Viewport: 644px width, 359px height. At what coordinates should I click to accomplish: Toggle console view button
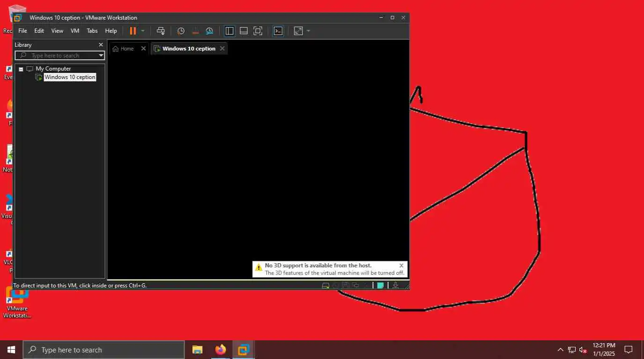pos(278,31)
